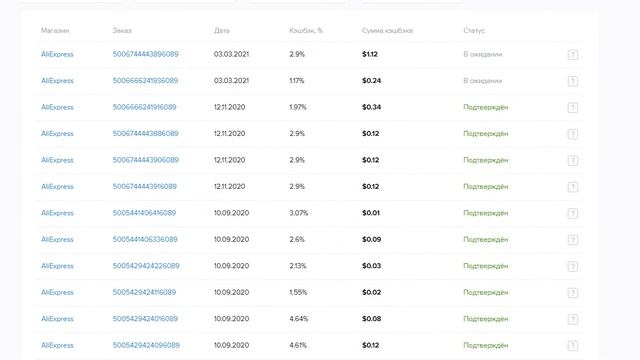Image resolution: width=640 pixels, height=360 pixels.
Task: Click AliExpress link in the $0.02 cashback row
Action: coord(57,292)
